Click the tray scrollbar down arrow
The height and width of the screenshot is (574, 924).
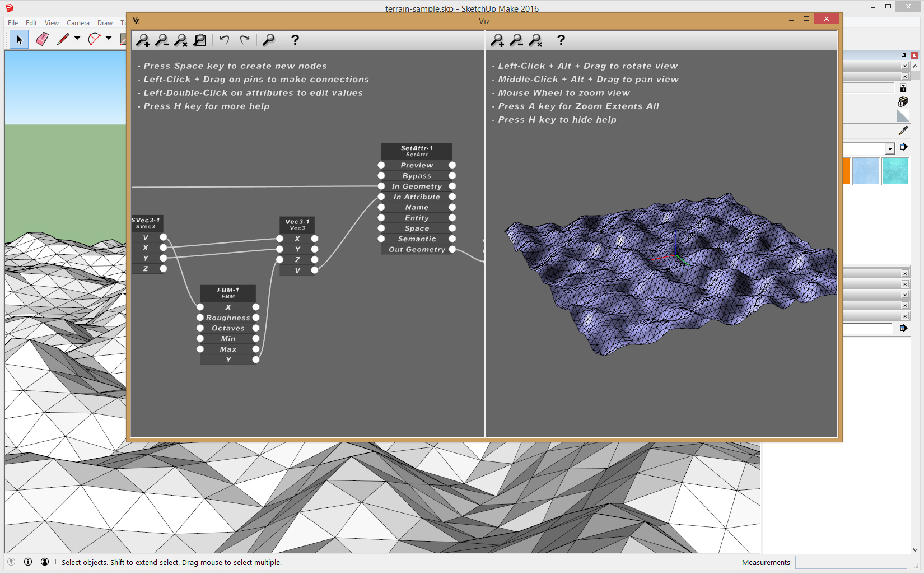pyautogui.click(x=915, y=550)
